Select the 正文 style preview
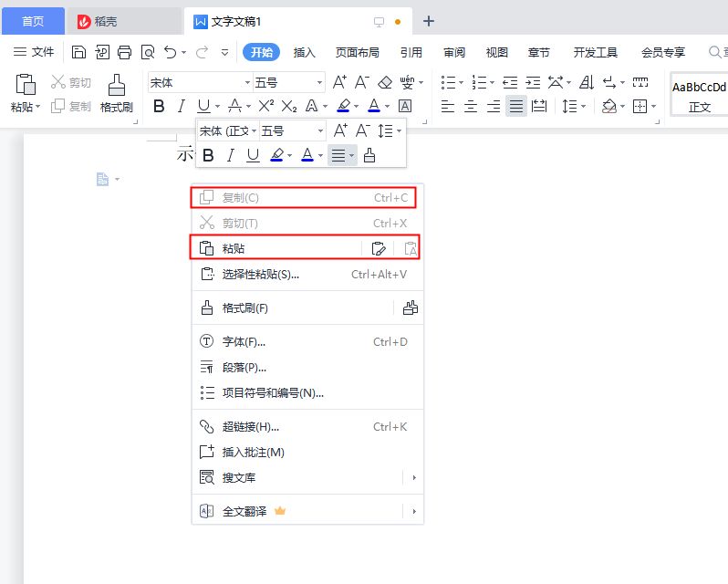Viewport: 728px width, 584px height. 699,97
